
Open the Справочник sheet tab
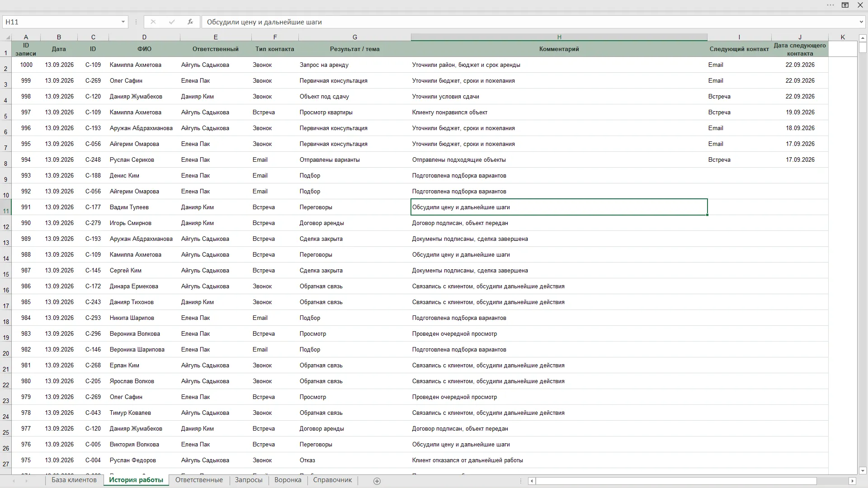[332, 480]
